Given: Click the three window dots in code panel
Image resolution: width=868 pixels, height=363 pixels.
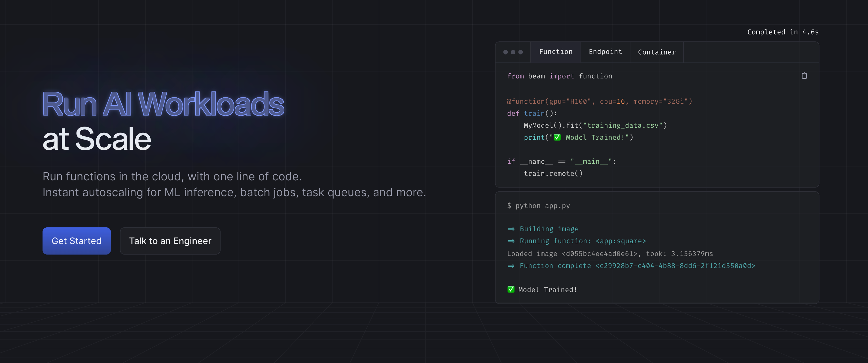Looking at the screenshot, I should tap(513, 52).
